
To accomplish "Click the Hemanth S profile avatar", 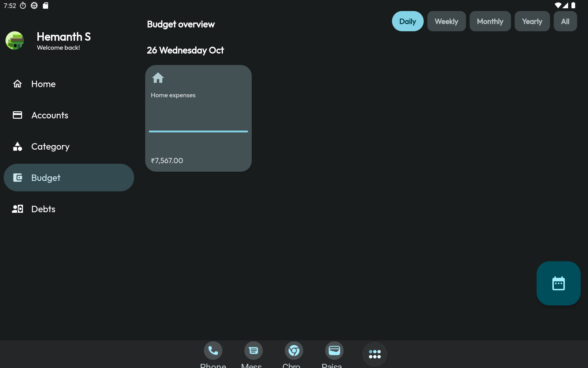I will 15,40.
